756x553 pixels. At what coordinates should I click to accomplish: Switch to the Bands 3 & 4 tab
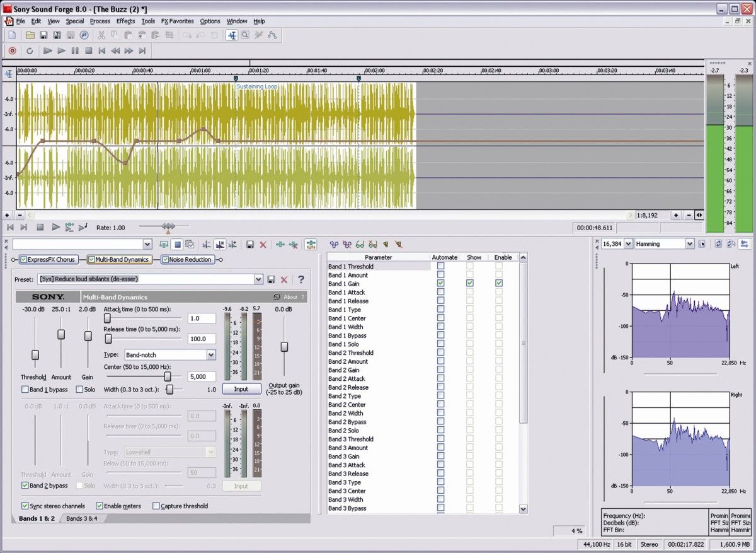82,518
